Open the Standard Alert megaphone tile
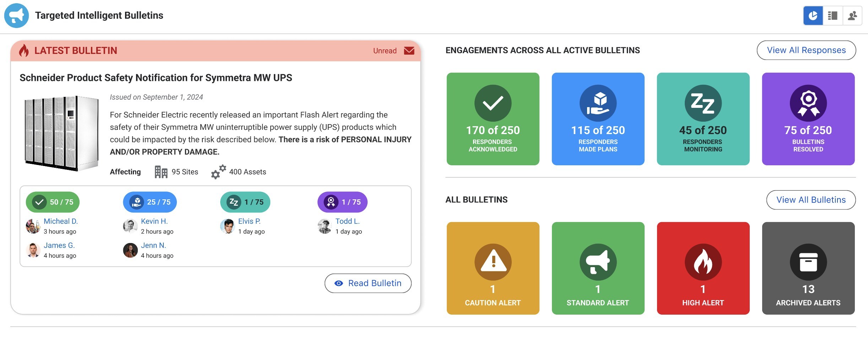 pyautogui.click(x=598, y=268)
